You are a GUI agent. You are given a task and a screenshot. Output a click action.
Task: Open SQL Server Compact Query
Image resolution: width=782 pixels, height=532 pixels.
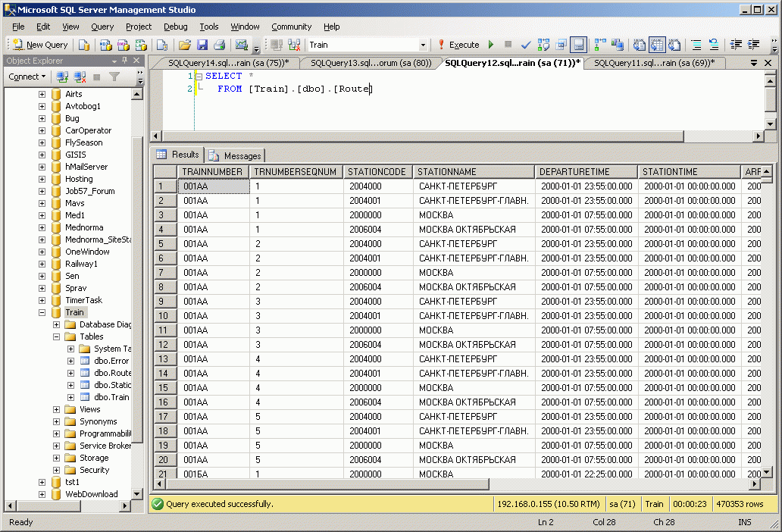(161, 45)
